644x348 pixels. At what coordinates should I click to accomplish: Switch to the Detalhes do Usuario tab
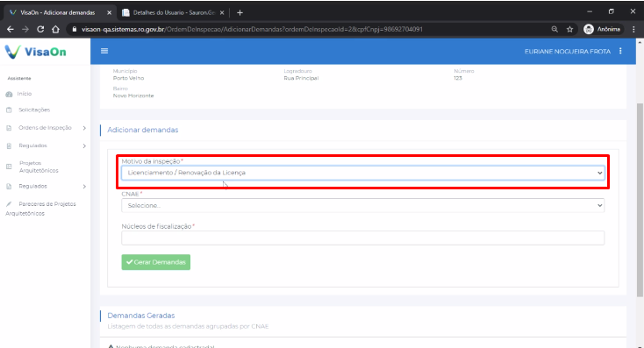pos(174,13)
